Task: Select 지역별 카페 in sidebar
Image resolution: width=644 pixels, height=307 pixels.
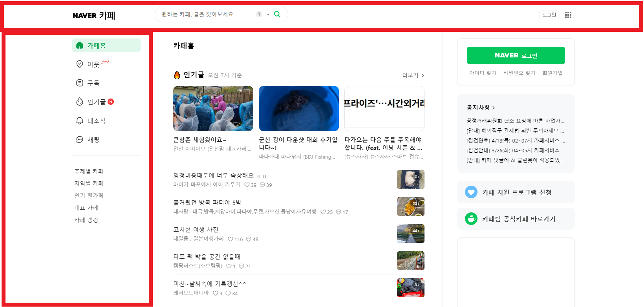Action: point(89,183)
